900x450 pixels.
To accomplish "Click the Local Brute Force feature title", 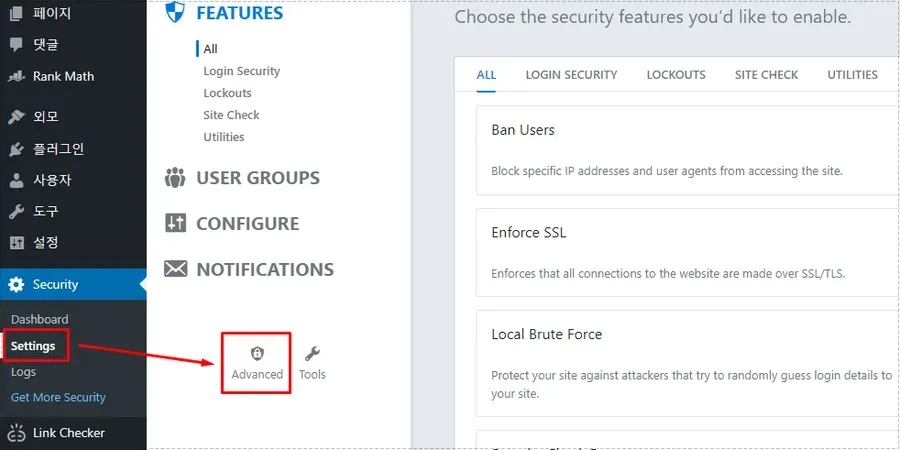I will pyautogui.click(x=546, y=334).
